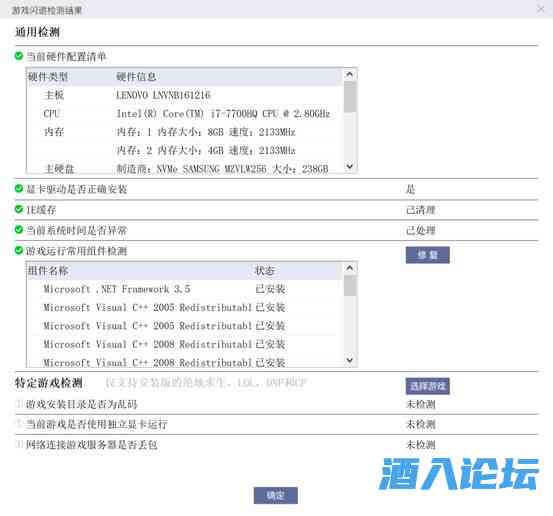This screenshot has width=553, height=516.
Task: Click the 修复 button
Action: 427,255
